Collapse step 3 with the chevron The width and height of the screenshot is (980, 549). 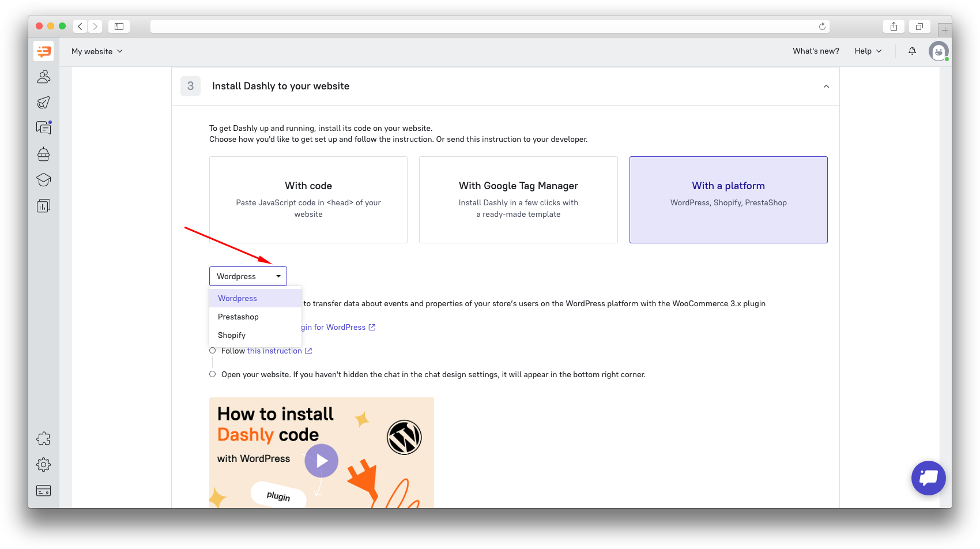point(826,87)
